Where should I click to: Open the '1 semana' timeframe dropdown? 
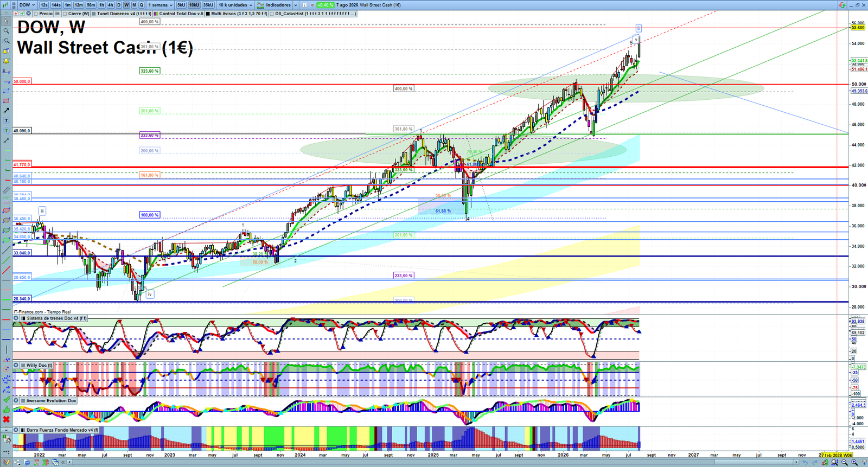coord(161,5)
